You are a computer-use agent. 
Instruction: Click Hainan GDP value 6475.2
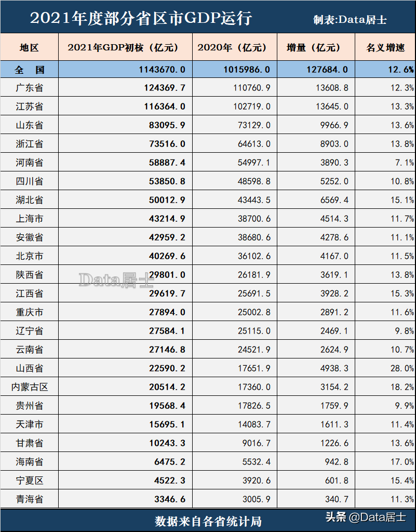point(169,461)
